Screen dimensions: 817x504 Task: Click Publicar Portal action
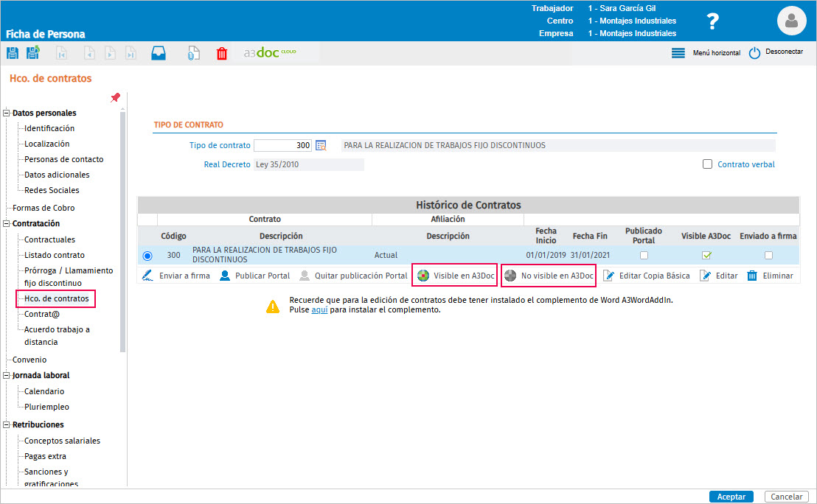[255, 276]
